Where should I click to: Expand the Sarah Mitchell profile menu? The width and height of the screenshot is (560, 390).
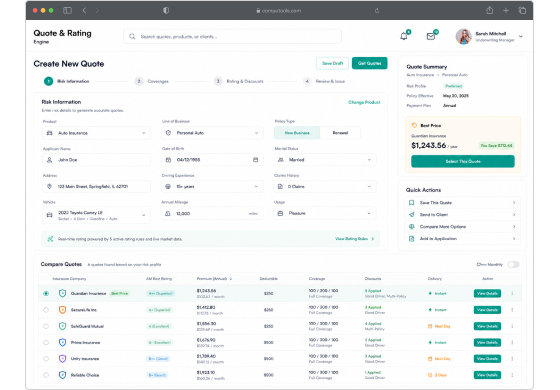click(x=521, y=36)
